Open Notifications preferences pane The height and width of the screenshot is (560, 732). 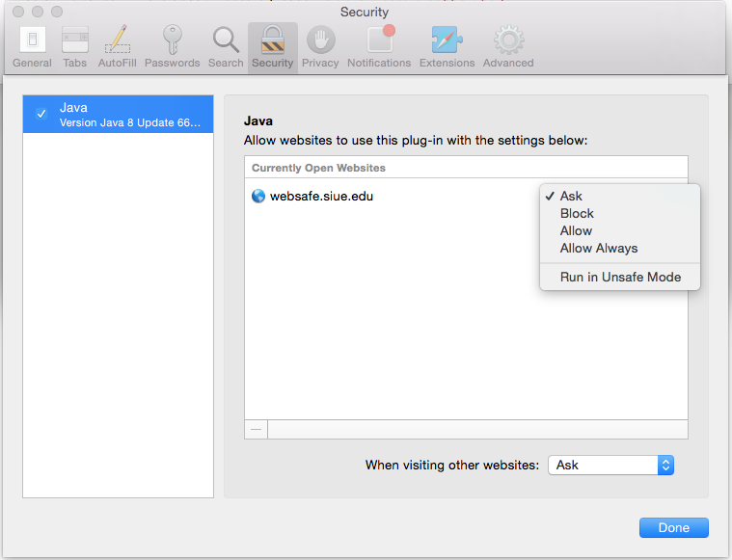tap(379, 47)
